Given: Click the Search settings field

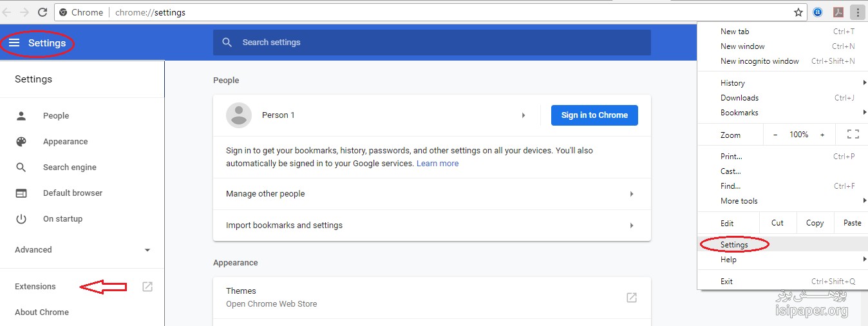Looking at the screenshot, I should (x=432, y=43).
